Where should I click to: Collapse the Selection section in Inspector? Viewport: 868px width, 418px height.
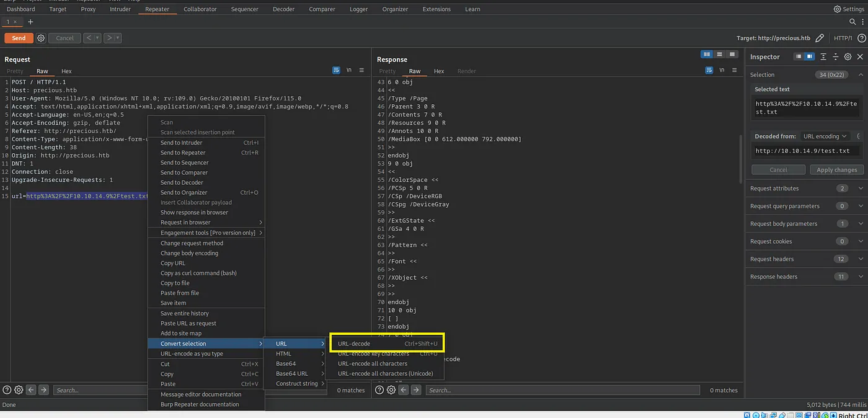pyautogui.click(x=861, y=74)
